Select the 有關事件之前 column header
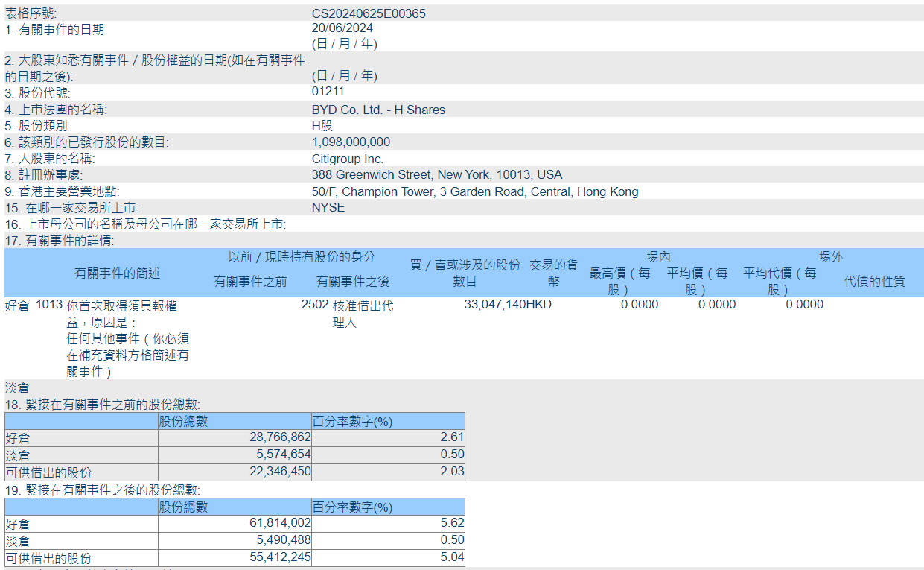The image size is (924, 570). (250, 282)
